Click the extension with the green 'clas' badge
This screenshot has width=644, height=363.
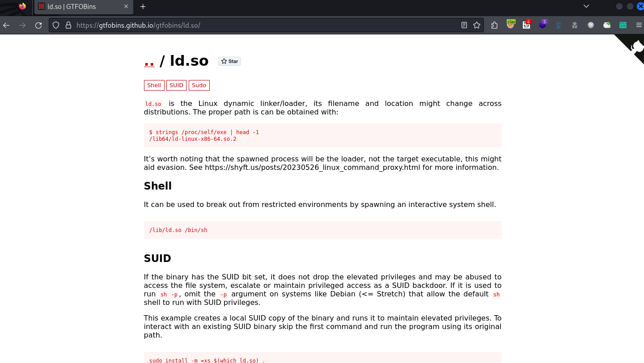click(x=511, y=24)
